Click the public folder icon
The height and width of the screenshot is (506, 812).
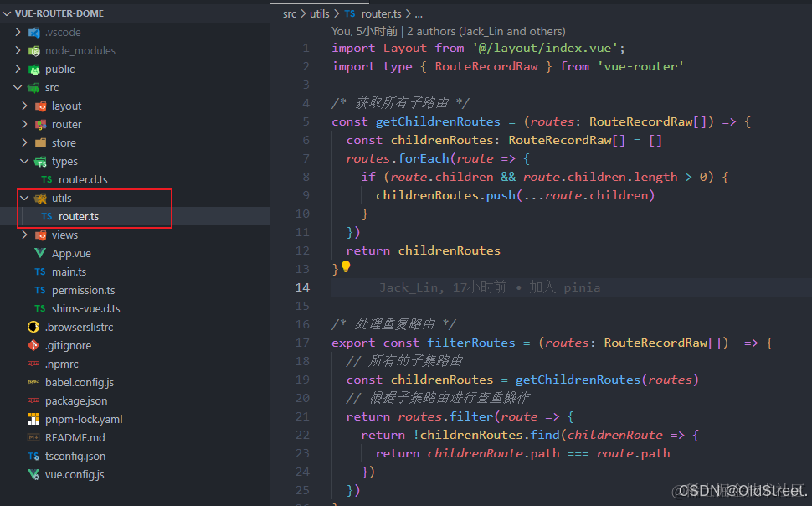point(34,69)
